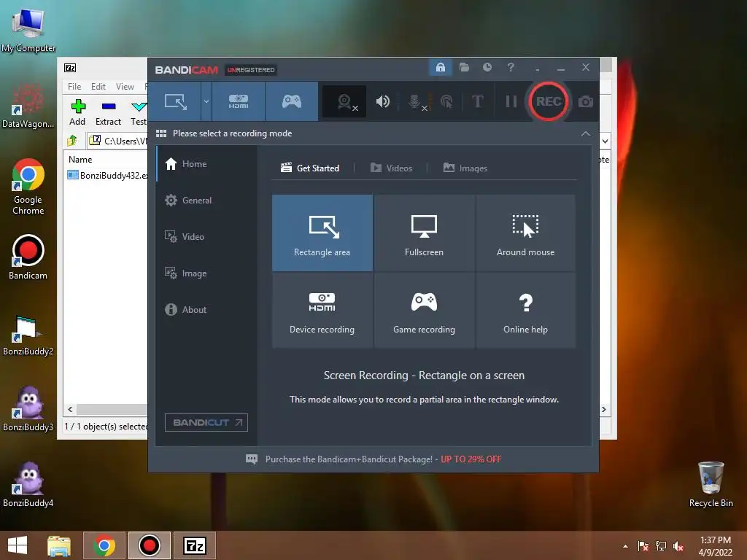The image size is (747, 560).
Task: Open the Edit menu in 7-Zip
Action: (x=98, y=87)
